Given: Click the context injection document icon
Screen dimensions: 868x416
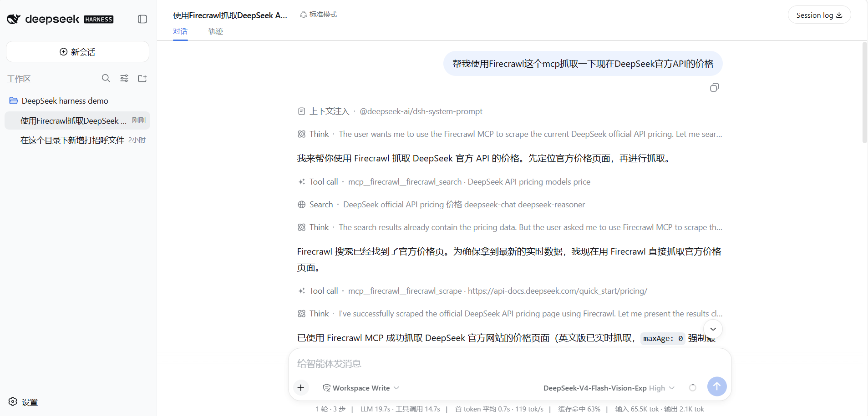Looking at the screenshot, I should (301, 111).
